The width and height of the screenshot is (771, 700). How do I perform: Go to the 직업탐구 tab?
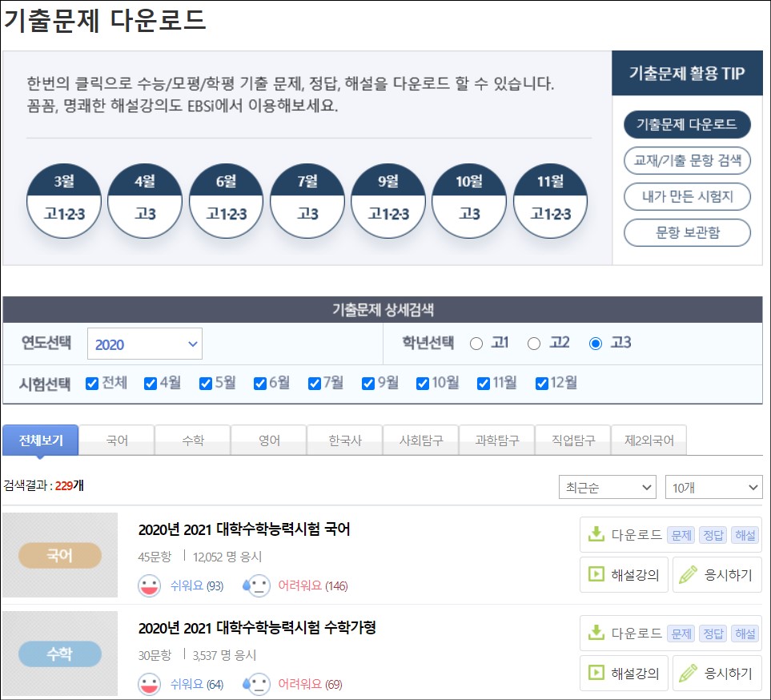[572, 440]
